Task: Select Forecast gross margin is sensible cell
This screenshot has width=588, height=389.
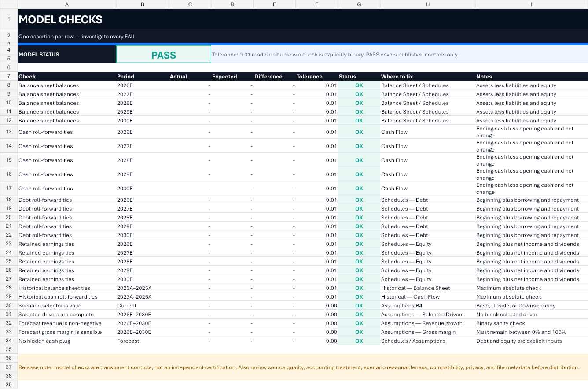Action: point(67,332)
